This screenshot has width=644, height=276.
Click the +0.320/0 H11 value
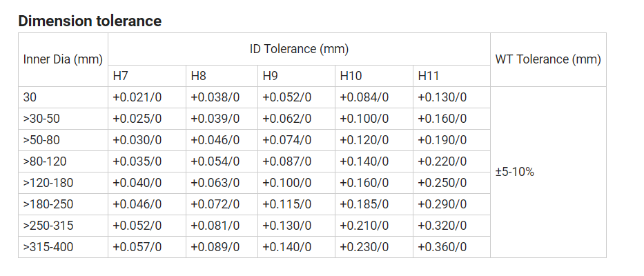(x=442, y=226)
